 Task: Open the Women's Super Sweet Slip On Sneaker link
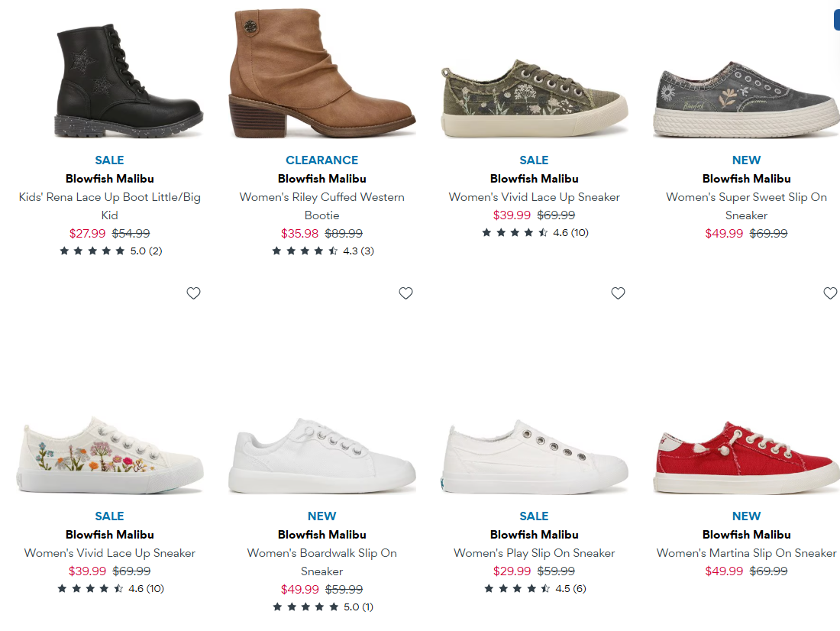pyautogui.click(x=746, y=205)
